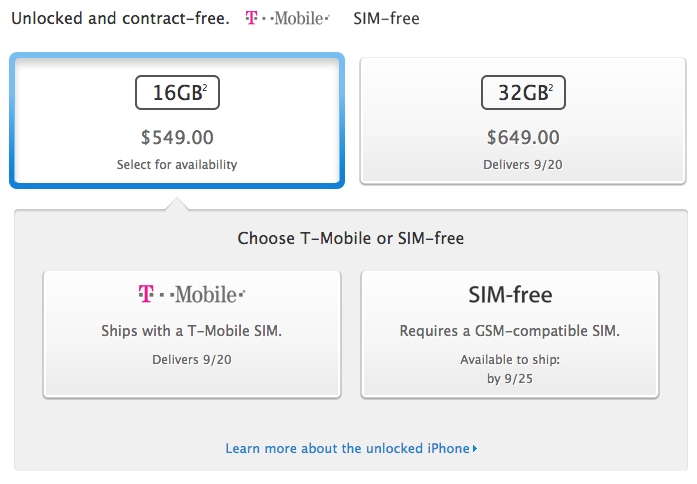Click the SIM-free label in the header
Viewport: 697px width, 484px height.
pyautogui.click(x=386, y=18)
